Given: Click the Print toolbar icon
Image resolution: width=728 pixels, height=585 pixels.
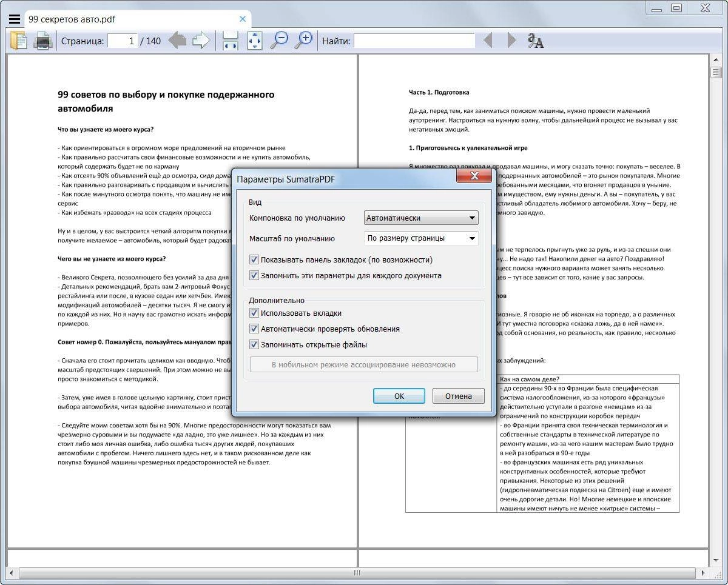Looking at the screenshot, I should pyautogui.click(x=42, y=41).
